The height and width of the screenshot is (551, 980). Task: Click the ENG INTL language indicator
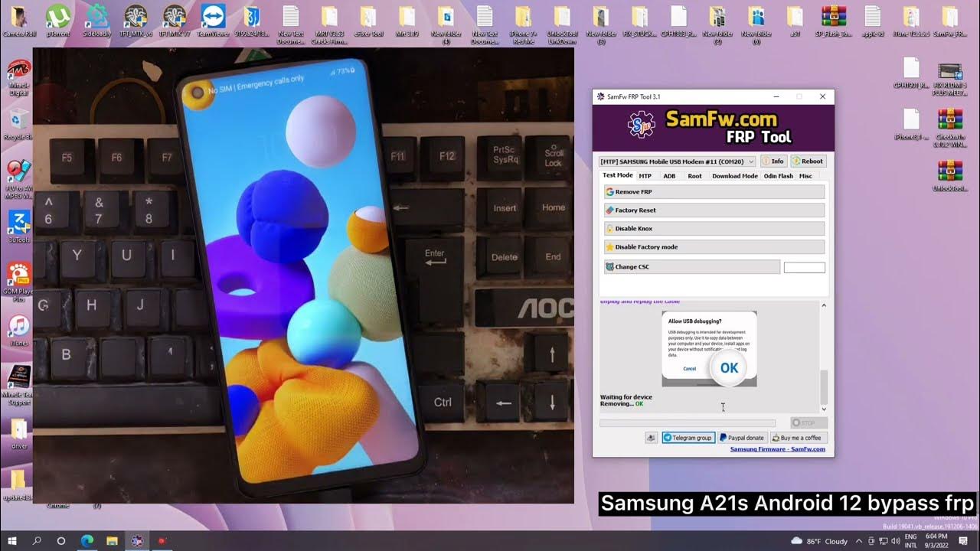[911, 541]
